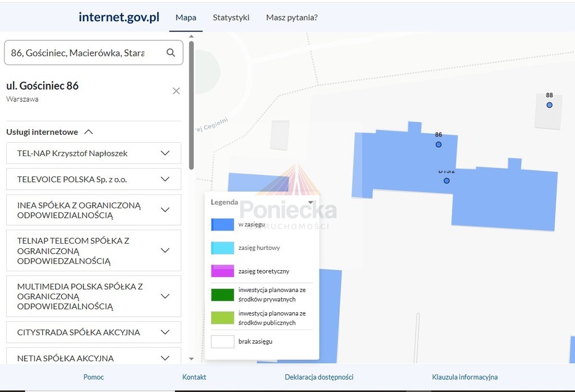The height and width of the screenshot is (392, 575).
Task: Open the Statystyki tab
Action: click(x=231, y=17)
